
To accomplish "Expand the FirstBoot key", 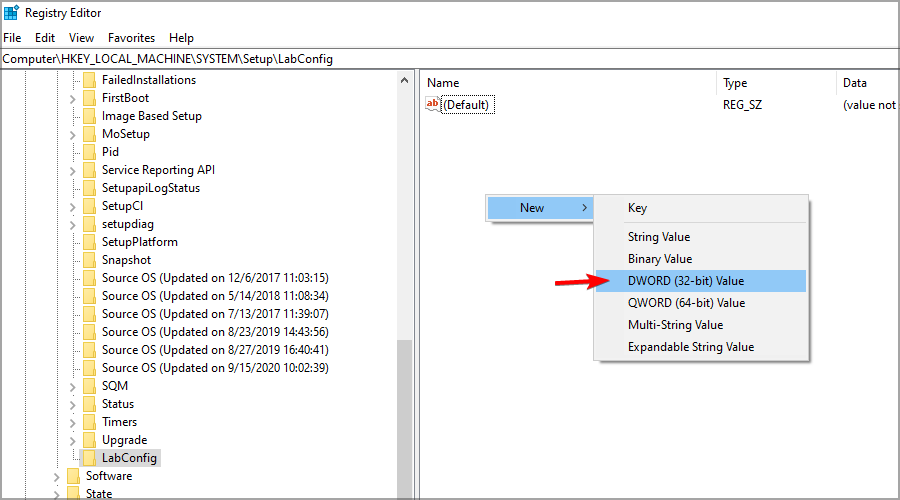I will pos(72,99).
